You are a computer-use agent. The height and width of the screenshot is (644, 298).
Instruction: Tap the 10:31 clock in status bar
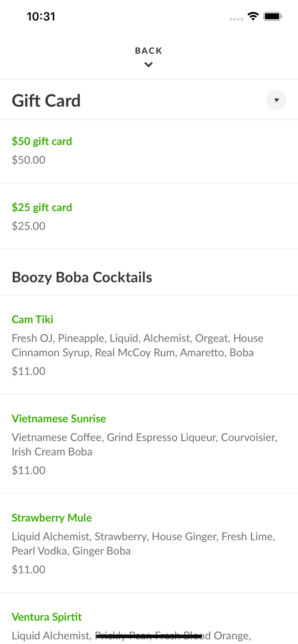[41, 16]
